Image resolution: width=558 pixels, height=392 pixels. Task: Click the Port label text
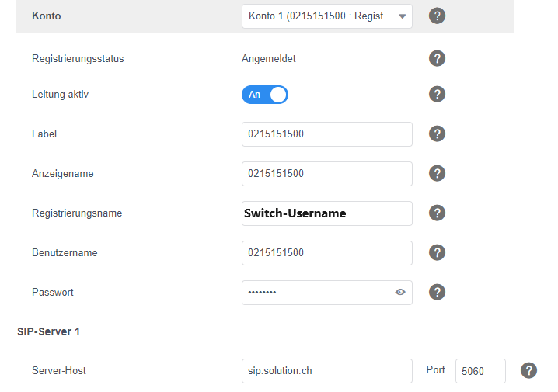click(x=435, y=370)
